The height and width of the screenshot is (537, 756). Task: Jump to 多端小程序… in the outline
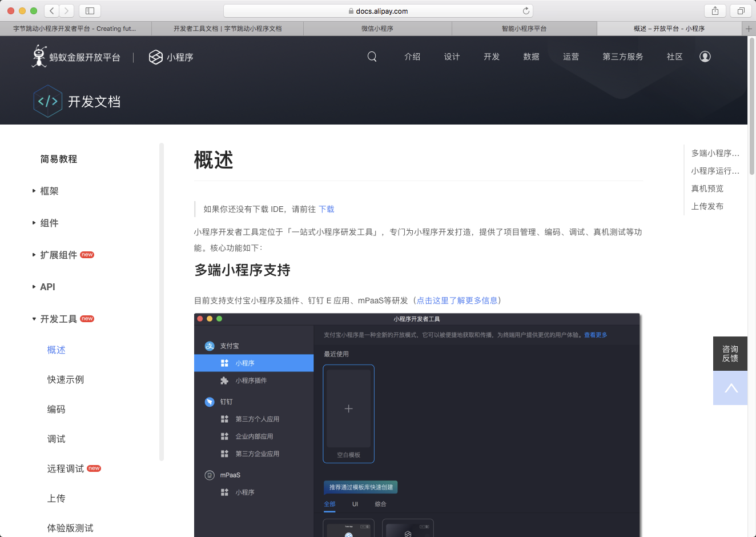pos(715,153)
